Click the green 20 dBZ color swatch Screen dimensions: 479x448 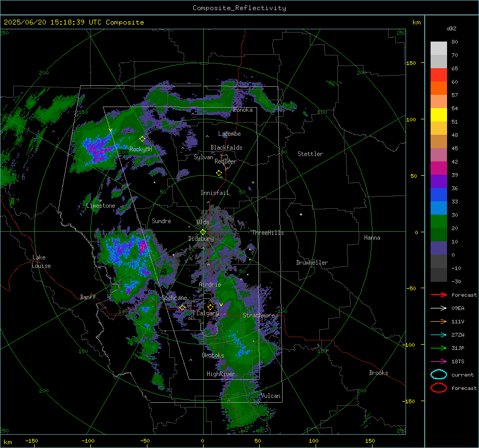pos(439,221)
